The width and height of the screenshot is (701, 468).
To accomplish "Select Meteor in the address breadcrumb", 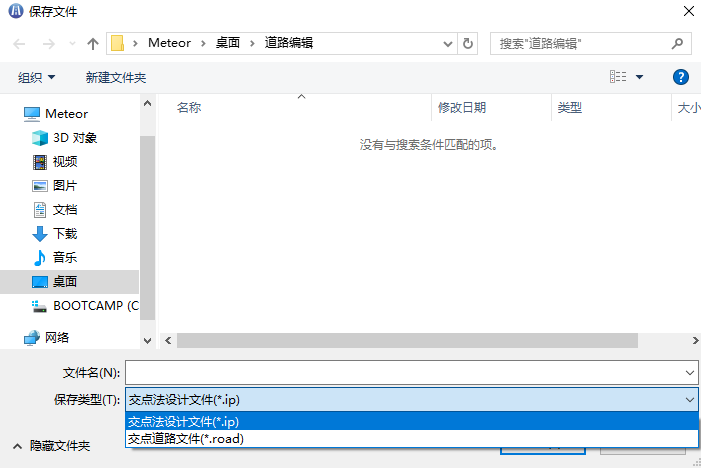I will click(169, 43).
